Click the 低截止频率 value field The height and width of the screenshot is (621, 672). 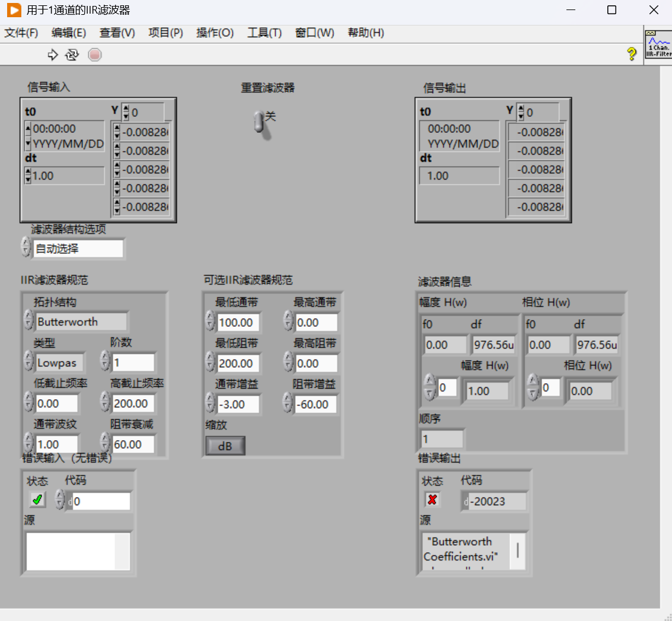pyautogui.click(x=56, y=403)
